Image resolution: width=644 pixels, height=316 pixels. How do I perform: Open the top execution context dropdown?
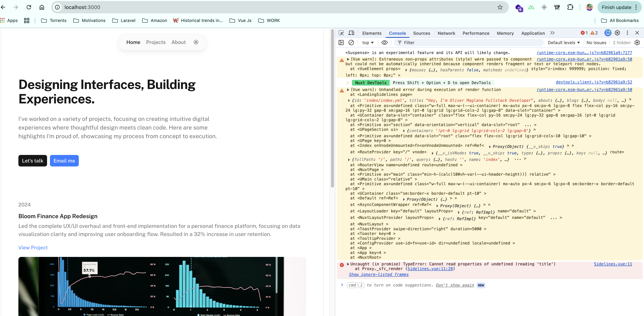tap(367, 43)
